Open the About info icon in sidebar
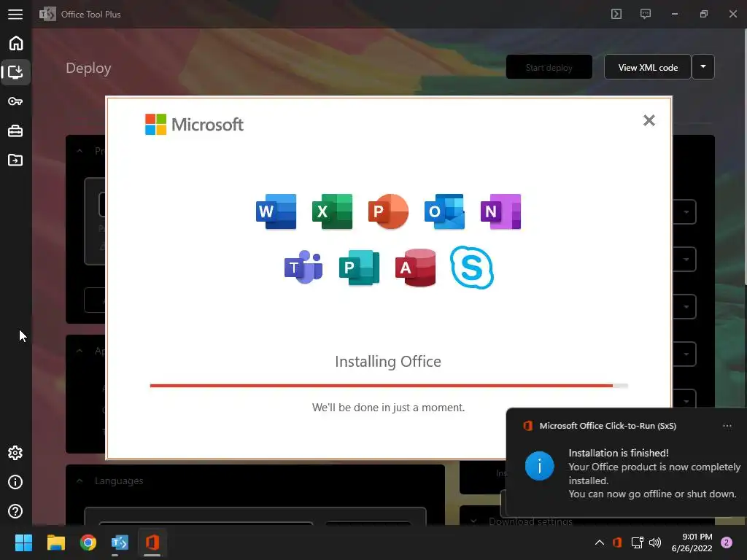 click(x=15, y=482)
